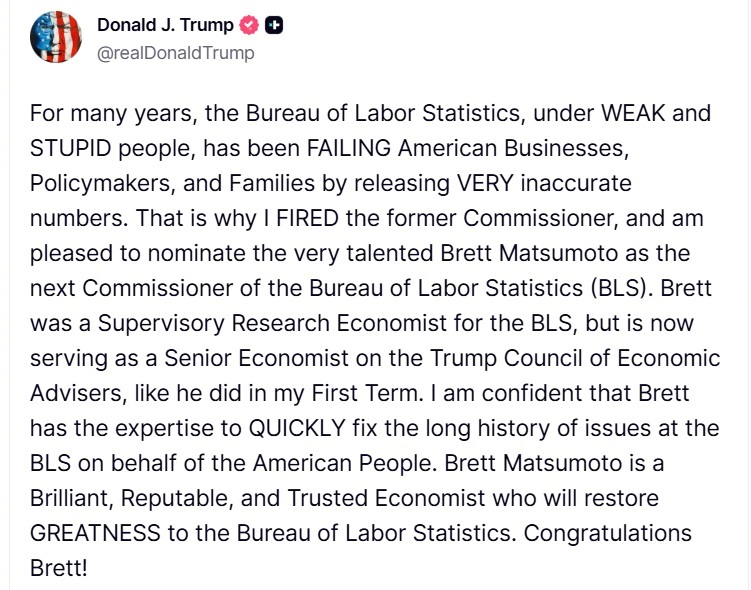The height and width of the screenshot is (590, 751).
Task: Click the word 'GREATNESS' in the post
Action: [95, 533]
